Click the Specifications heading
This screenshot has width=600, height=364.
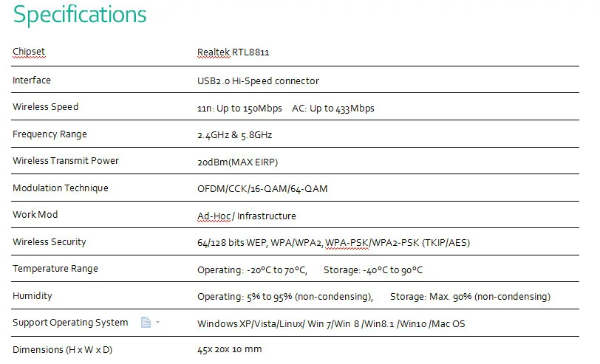pyautogui.click(x=80, y=14)
